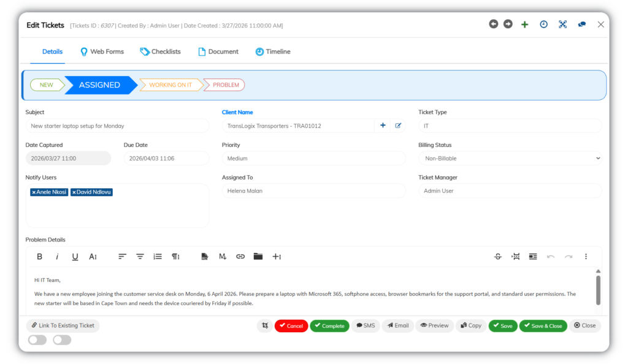This screenshot has height=364, width=628.
Task: Open insert more plus menu in editor
Action: pyautogui.click(x=277, y=257)
